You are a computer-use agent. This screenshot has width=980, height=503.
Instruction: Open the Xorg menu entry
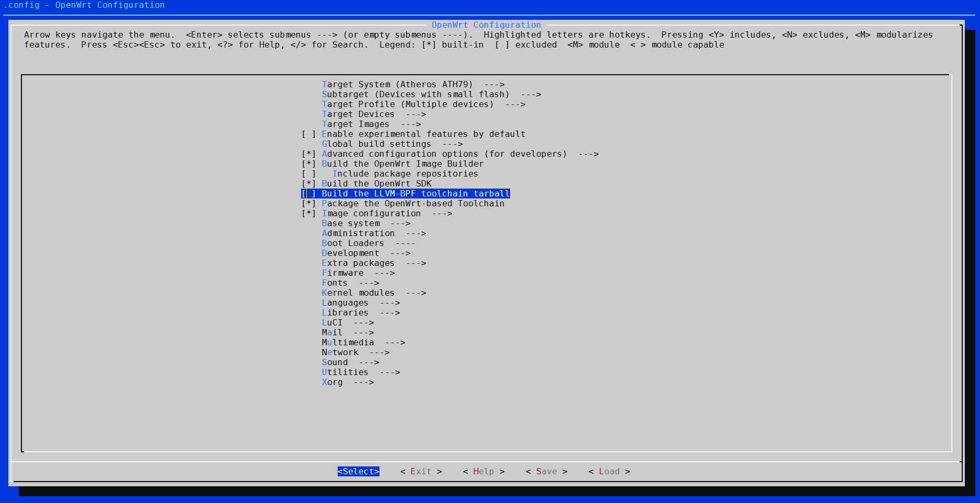(348, 382)
